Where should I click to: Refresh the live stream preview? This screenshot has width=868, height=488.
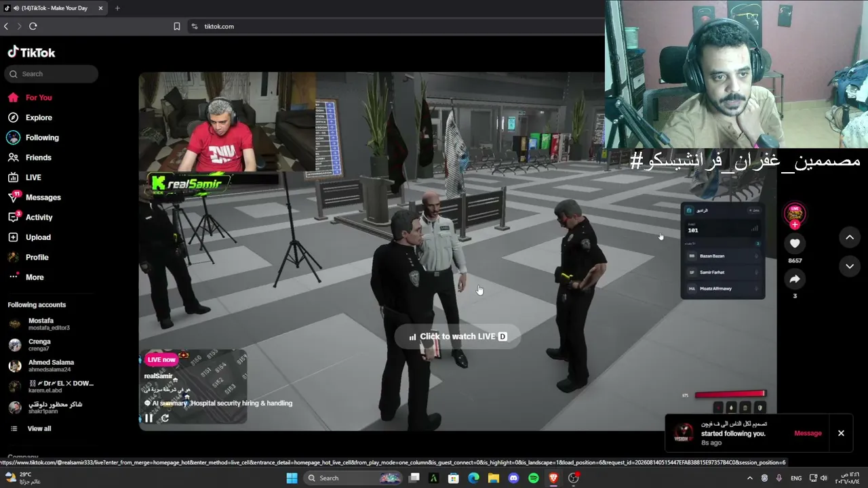coord(165,418)
